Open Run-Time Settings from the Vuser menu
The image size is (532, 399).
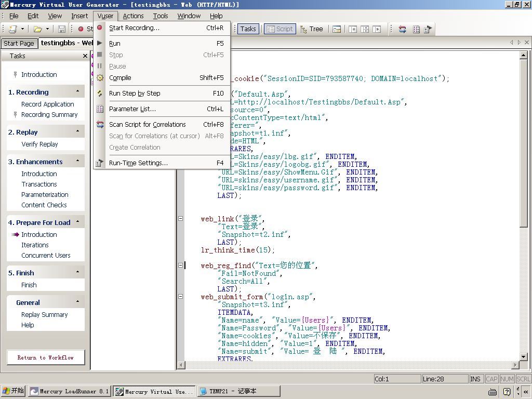click(x=138, y=163)
